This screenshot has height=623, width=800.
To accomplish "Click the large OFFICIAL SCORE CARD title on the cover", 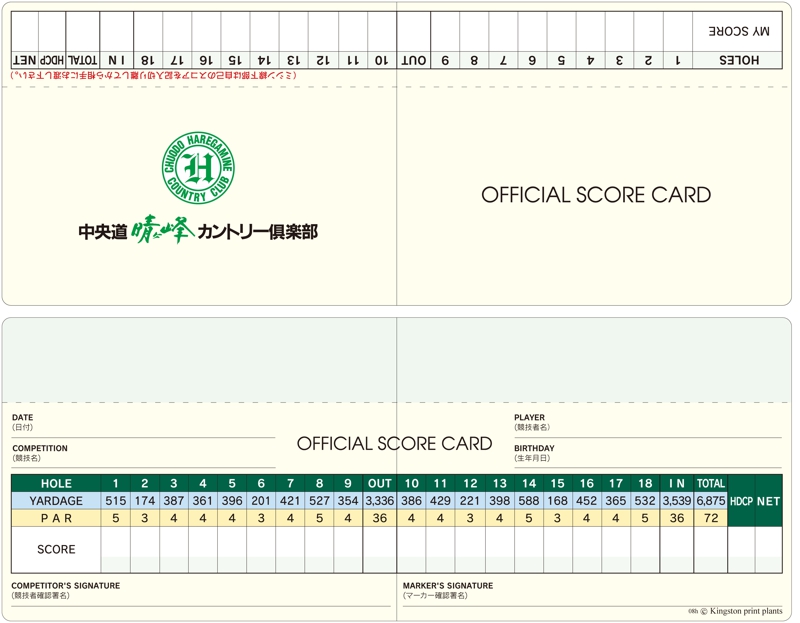I will (596, 195).
